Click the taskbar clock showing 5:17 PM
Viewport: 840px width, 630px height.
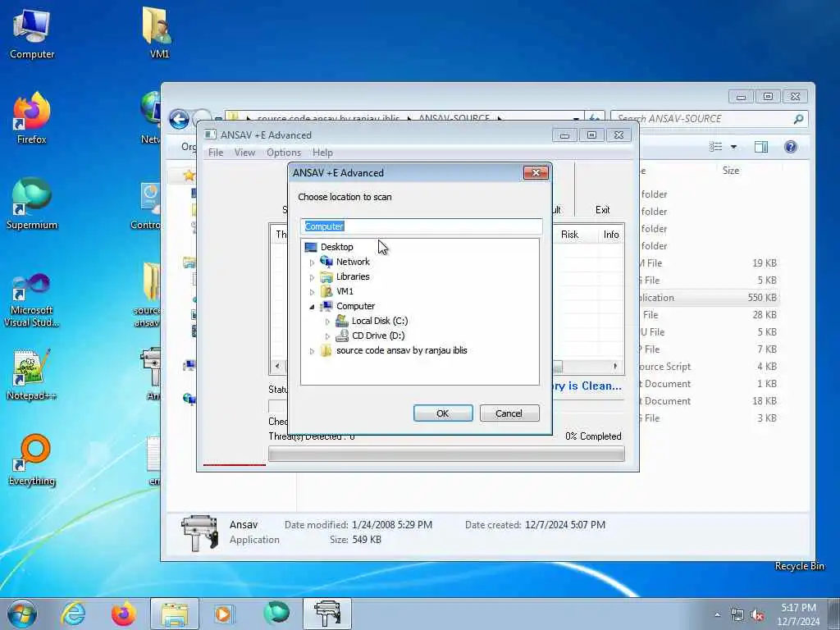coord(798,614)
